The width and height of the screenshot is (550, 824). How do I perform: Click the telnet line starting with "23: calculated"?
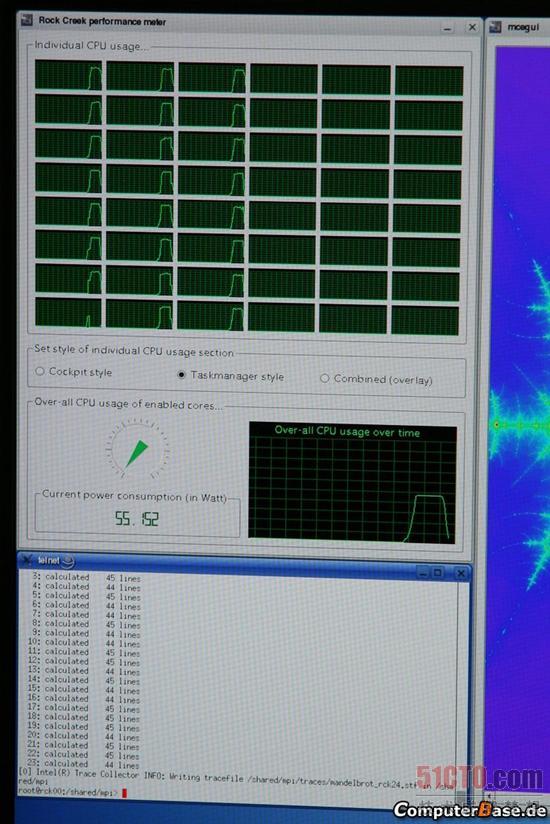click(x=84, y=764)
